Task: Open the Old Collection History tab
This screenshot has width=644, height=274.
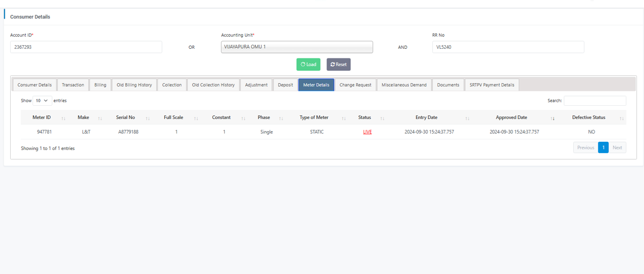Action: [x=213, y=85]
